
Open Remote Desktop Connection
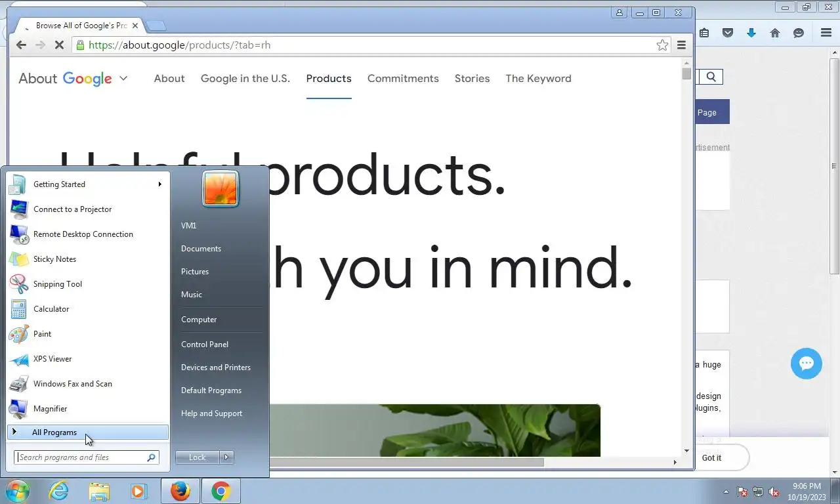pyautogui.click(x=87, y=234)
